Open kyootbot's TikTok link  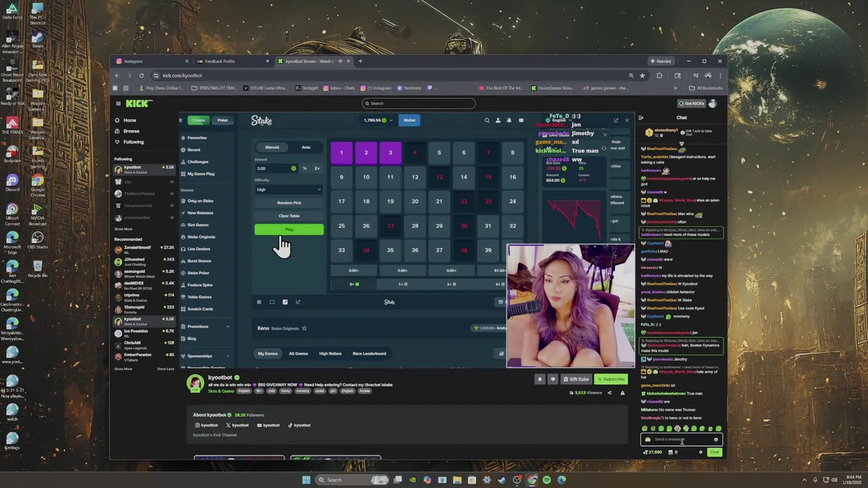pos(299,425)
